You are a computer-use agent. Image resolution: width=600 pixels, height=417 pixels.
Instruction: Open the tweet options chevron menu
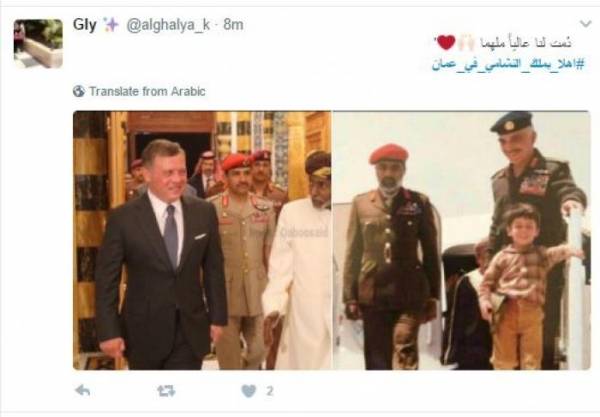tap(585, 24)
